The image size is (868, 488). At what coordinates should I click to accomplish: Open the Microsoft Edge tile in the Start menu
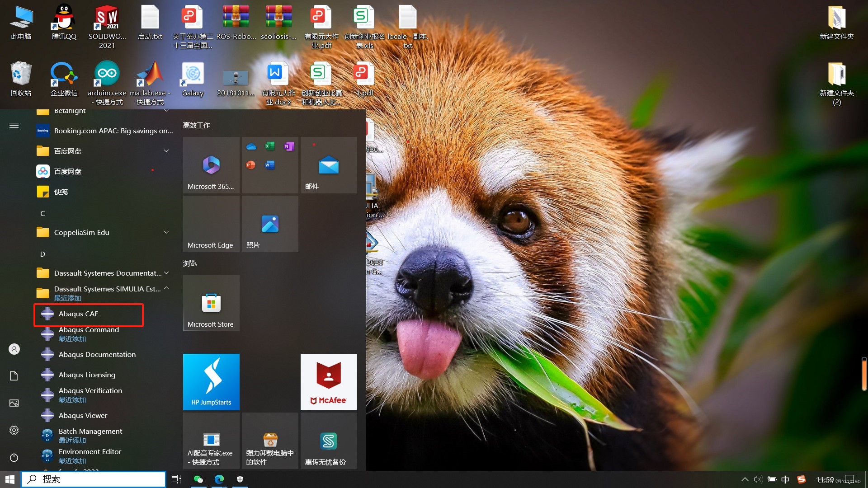(211, 224)
